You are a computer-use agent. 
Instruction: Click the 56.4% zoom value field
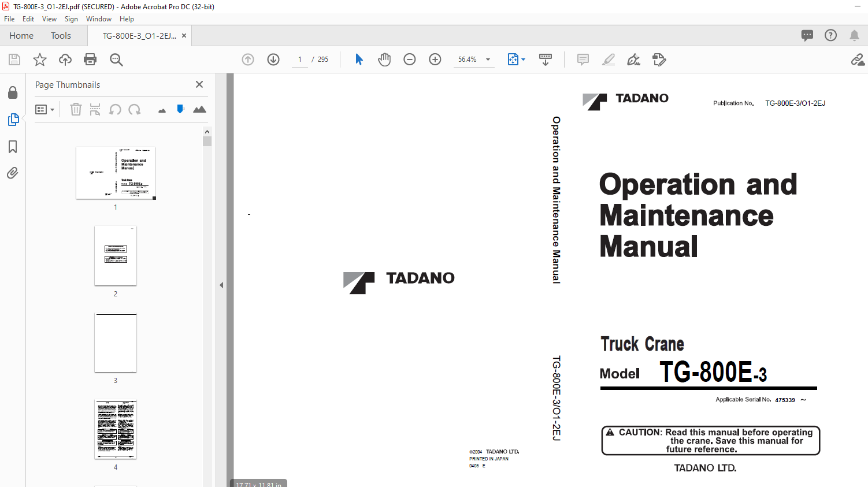468,60
